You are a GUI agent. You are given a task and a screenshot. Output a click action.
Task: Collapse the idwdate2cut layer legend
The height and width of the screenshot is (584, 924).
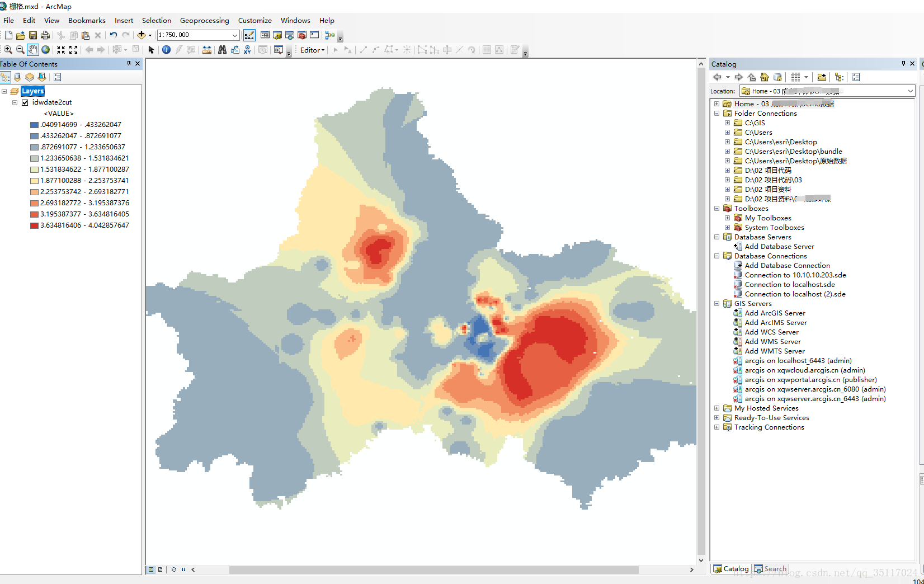15,102
